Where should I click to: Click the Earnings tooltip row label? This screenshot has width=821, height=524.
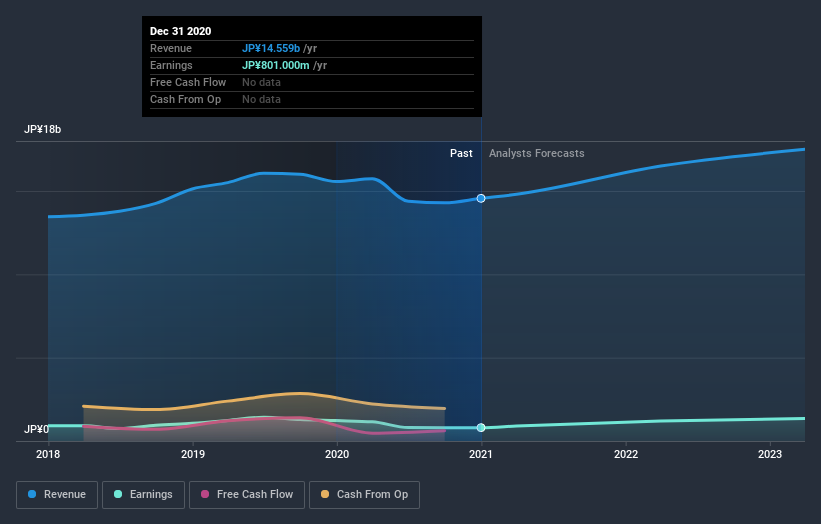[x=171, y=65]
